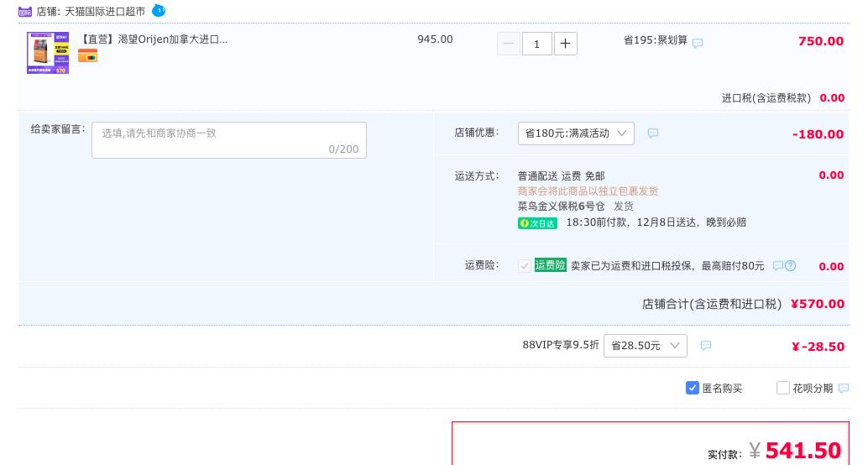The width and height of the screenshot is (868, 465).
Task: Open the 天猫国际进口超市 store link
Action: point(104,12)
